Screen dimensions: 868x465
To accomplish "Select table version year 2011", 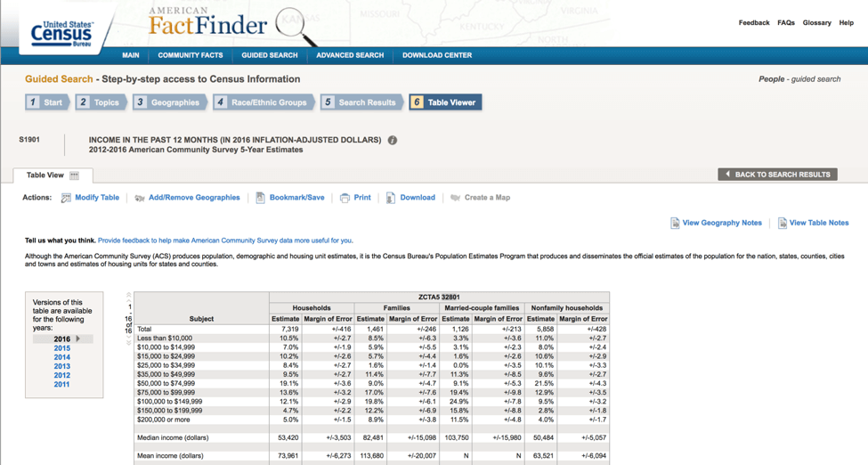I will click(62, 384).
